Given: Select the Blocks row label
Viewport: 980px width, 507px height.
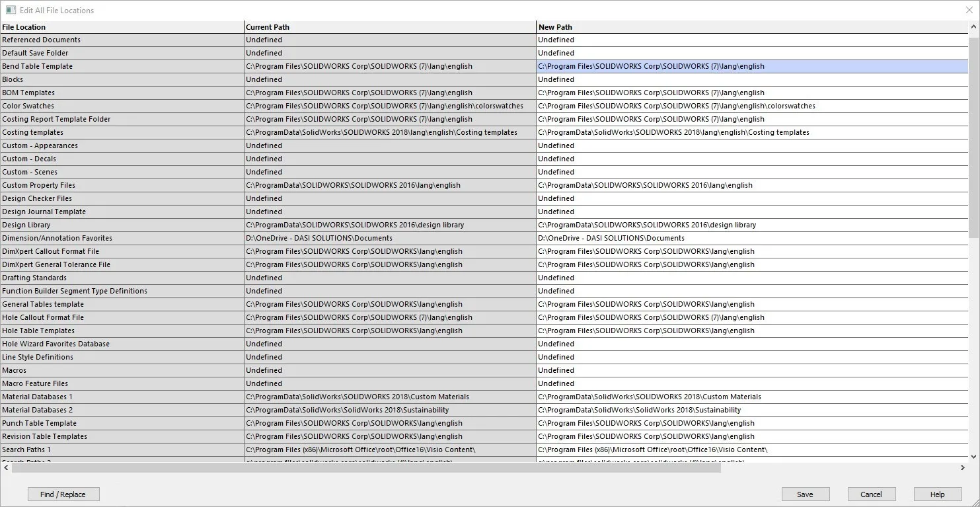Looking at the screenshot, I should pos(122,79).
